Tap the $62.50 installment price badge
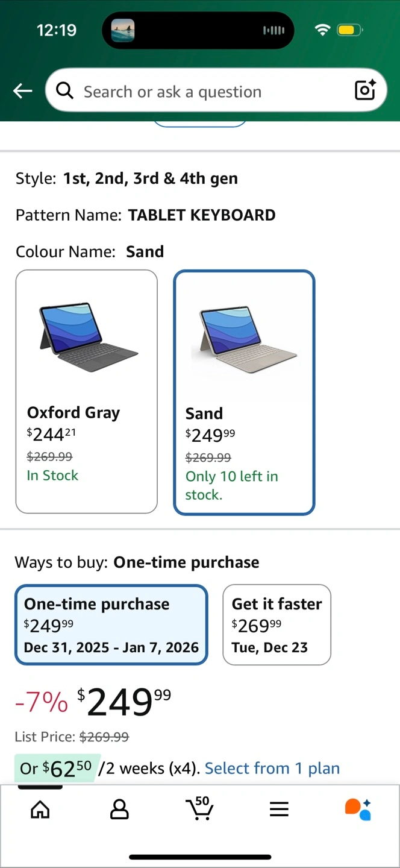 [56, 769]
